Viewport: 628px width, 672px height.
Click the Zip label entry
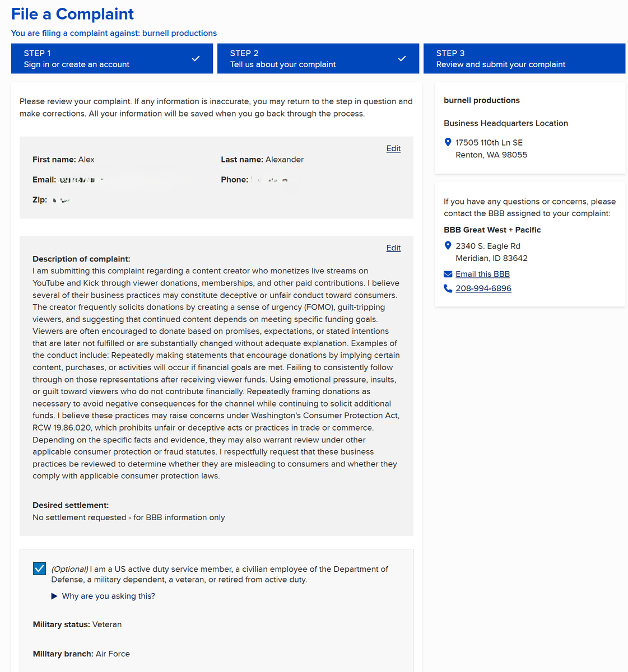tap(40, 199)
